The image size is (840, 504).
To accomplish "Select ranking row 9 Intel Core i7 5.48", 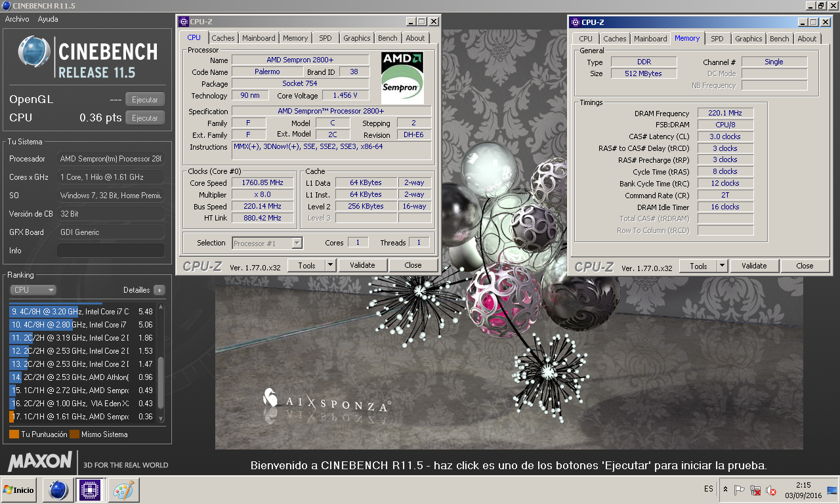I will pos(81,311).
